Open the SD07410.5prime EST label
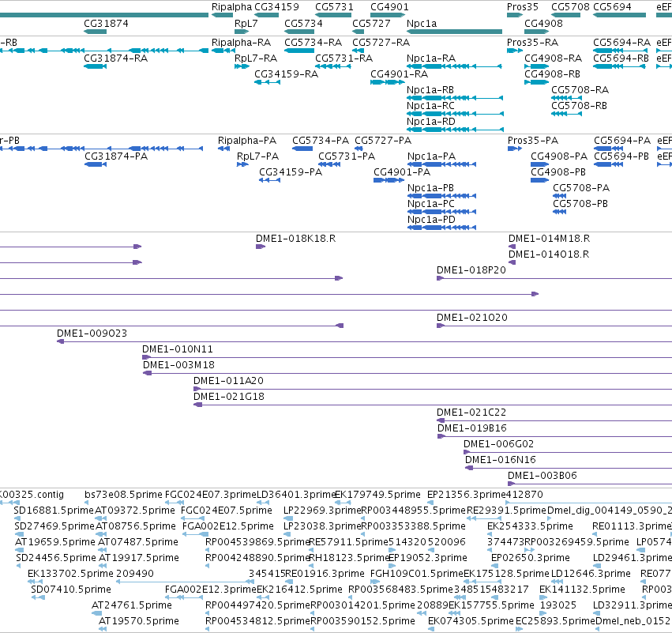 (x=71, y=590)
